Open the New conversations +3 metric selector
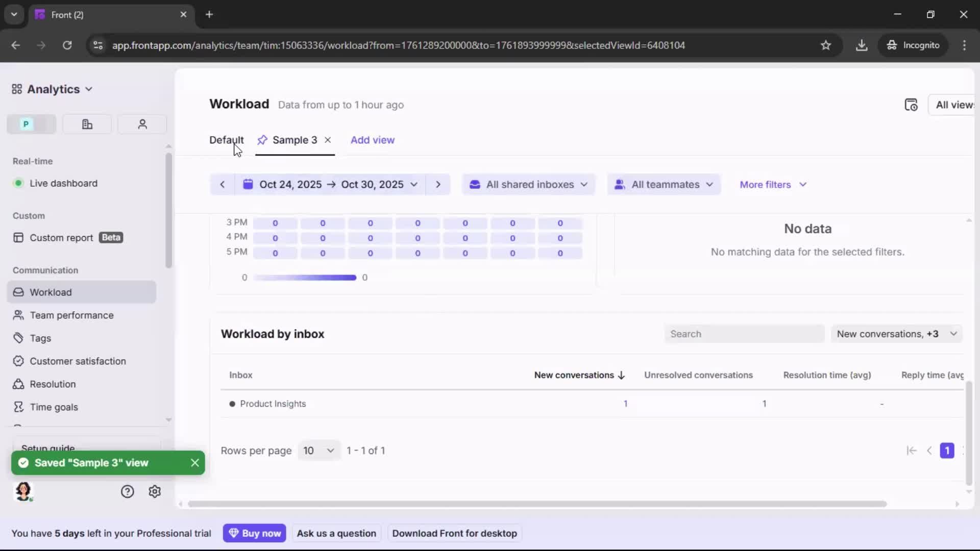 897,334
